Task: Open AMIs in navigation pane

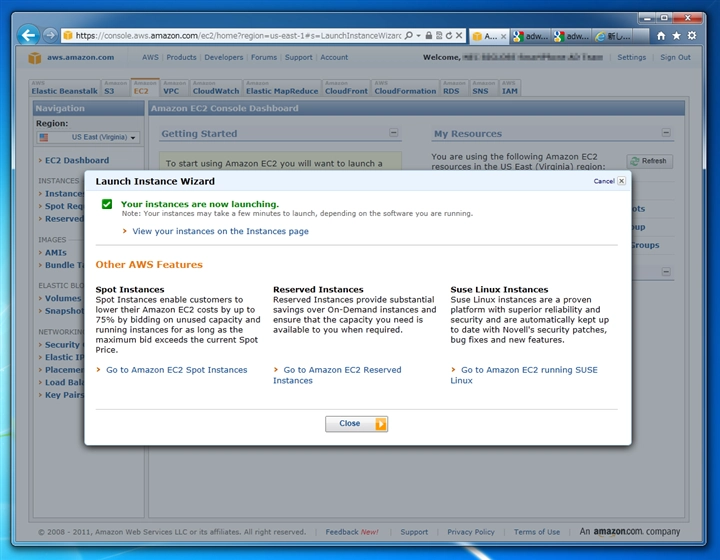Action: click(x=56, y=253)
